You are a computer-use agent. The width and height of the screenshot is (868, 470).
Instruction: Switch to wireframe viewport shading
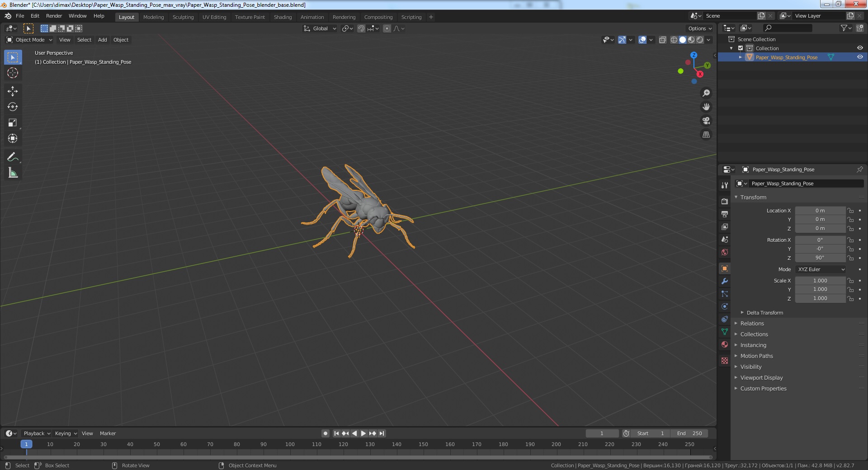pos(674,40)
